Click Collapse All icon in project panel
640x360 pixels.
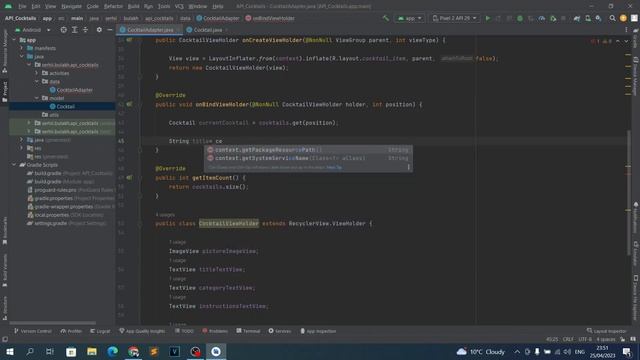pos(85,30)
